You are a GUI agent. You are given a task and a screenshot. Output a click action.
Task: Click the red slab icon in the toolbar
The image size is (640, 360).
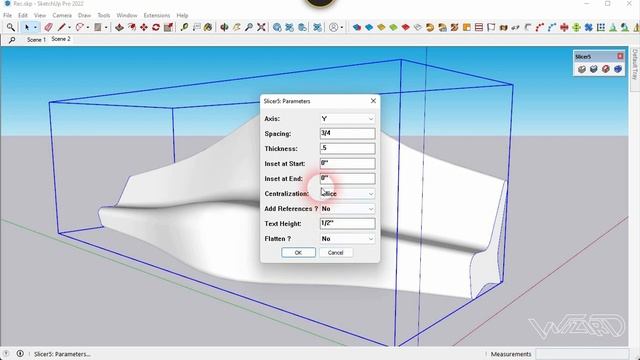pyautogui.click(x=405, y=27)
